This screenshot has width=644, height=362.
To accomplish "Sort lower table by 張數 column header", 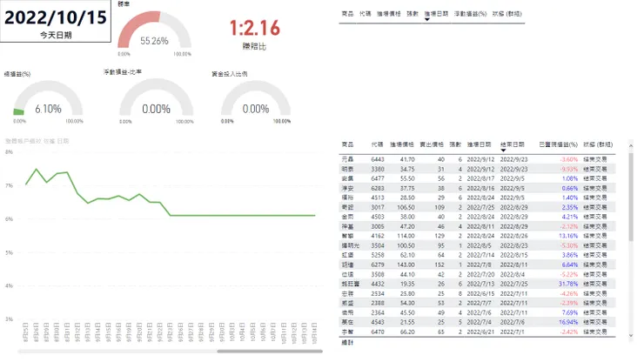I will (455, 144).
